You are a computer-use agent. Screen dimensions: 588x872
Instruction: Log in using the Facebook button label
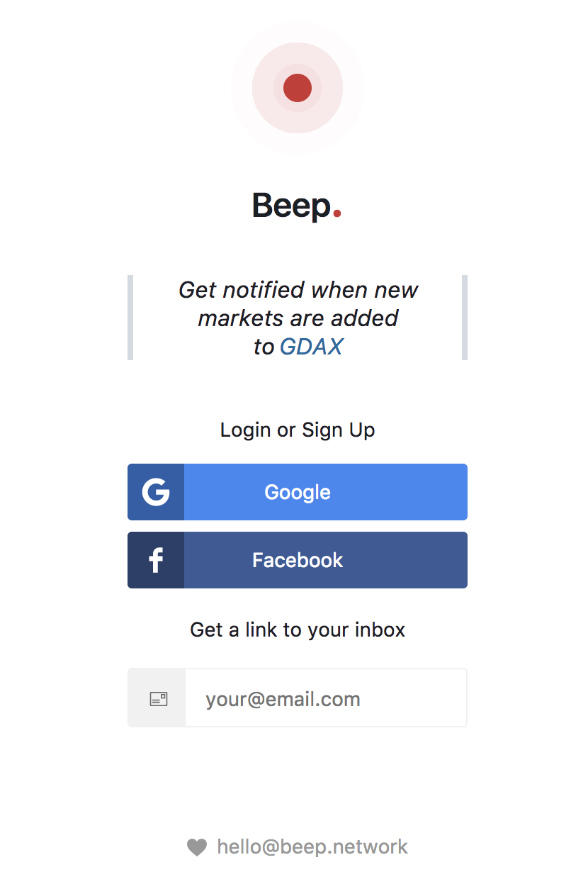[x=298, y=560]
